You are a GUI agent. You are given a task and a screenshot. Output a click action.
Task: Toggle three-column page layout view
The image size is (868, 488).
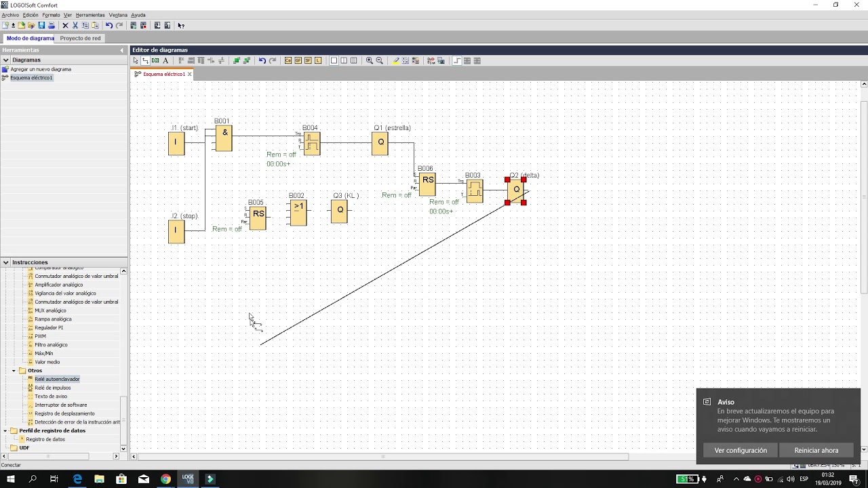354,60
